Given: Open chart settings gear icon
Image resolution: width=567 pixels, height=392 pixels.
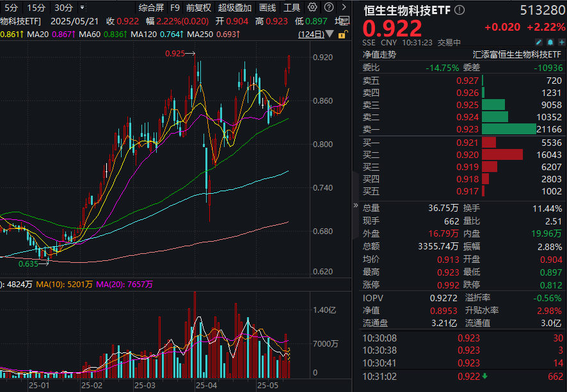Looking at the screenshot, I should (x=312, y=8).
